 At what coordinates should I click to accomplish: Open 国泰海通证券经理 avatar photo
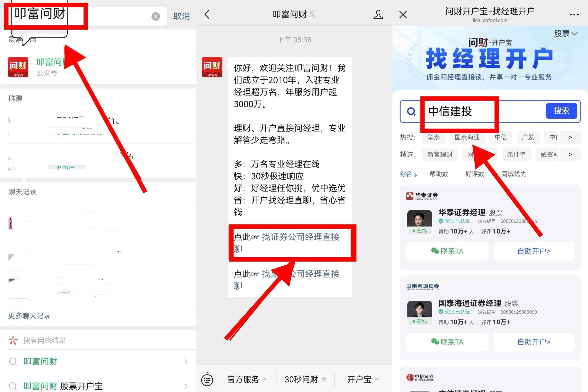(419, 313)
